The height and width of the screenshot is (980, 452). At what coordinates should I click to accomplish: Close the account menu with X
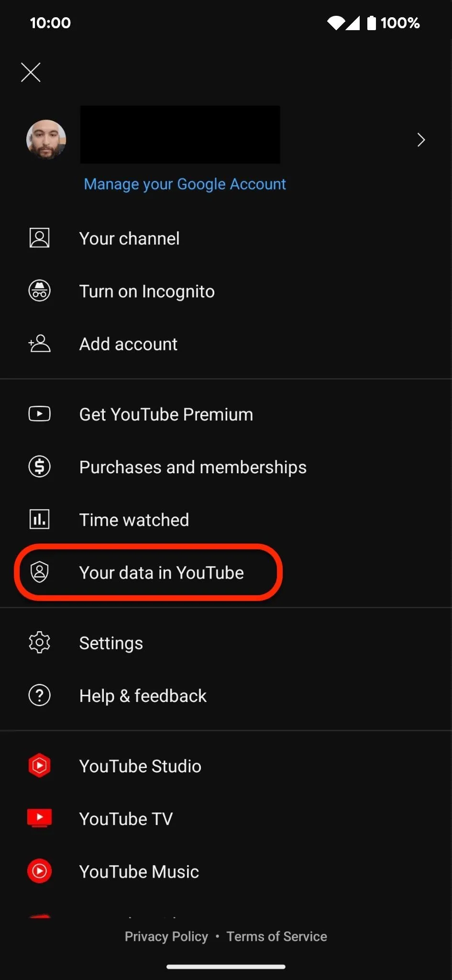click(31, 72)
